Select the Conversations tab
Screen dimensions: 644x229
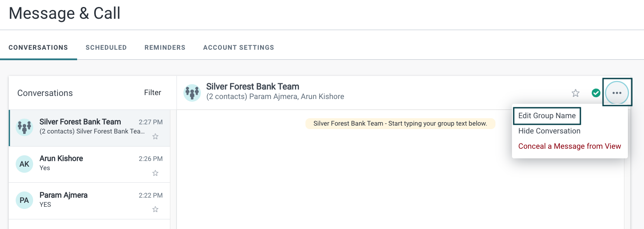38,48
